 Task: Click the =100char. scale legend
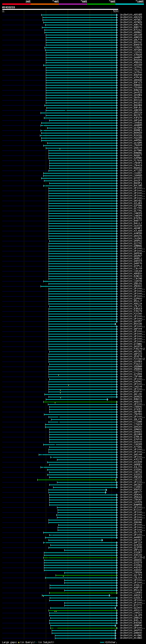coord(109,642)
